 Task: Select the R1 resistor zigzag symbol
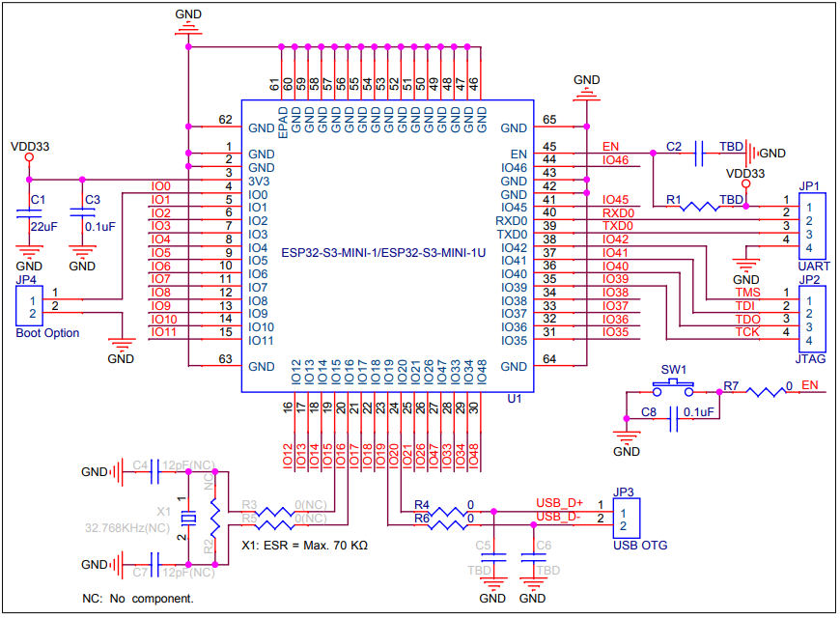(x=700, y=207)
